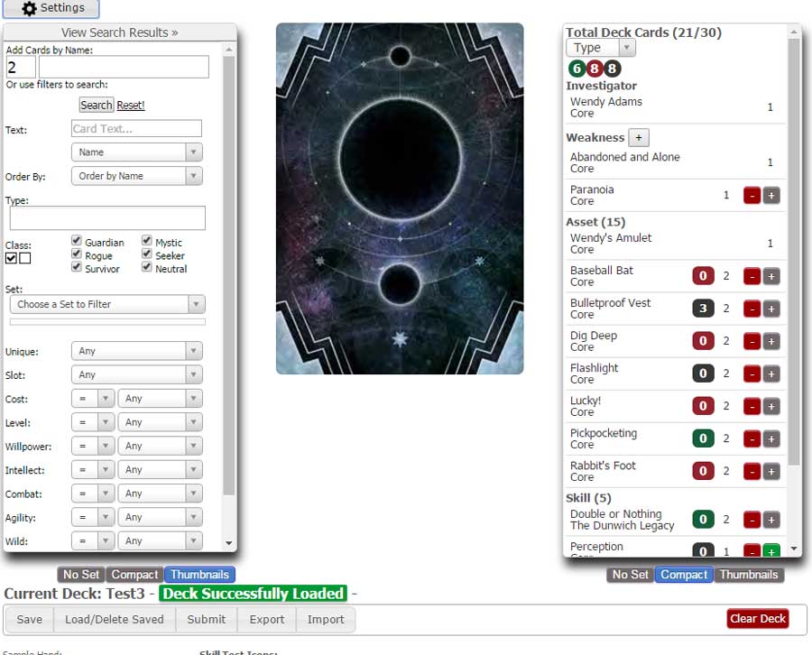Click the Submit button
812x655 pixels.
(206, 619)
